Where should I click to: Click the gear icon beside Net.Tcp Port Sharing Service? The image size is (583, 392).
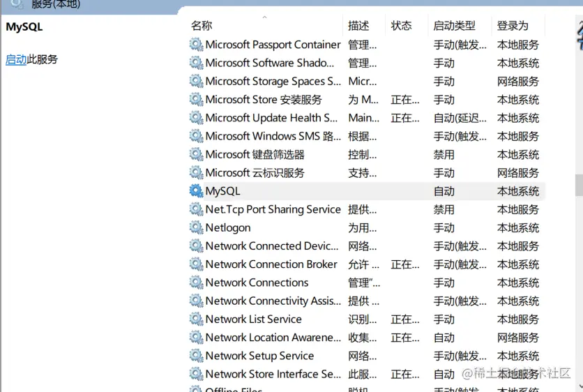(x=196, y=209)
